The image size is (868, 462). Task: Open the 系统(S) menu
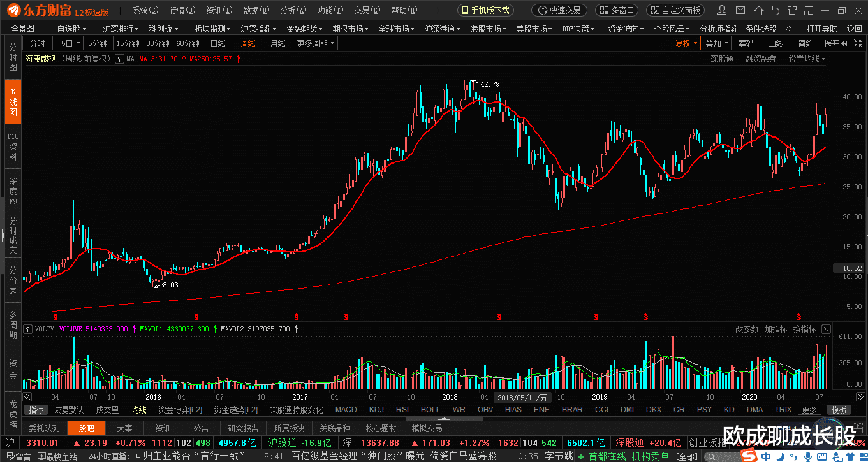[146, 10]
